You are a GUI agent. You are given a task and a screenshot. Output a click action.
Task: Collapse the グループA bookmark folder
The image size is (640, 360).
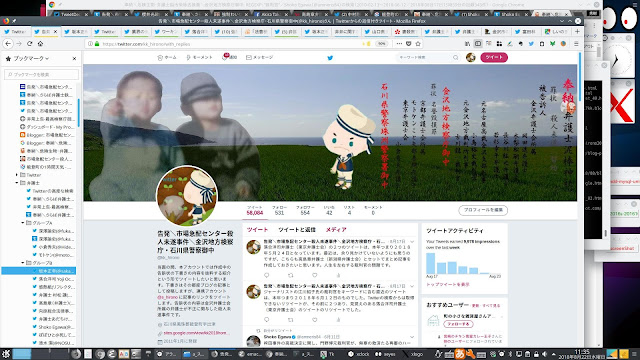click(23, 223)
